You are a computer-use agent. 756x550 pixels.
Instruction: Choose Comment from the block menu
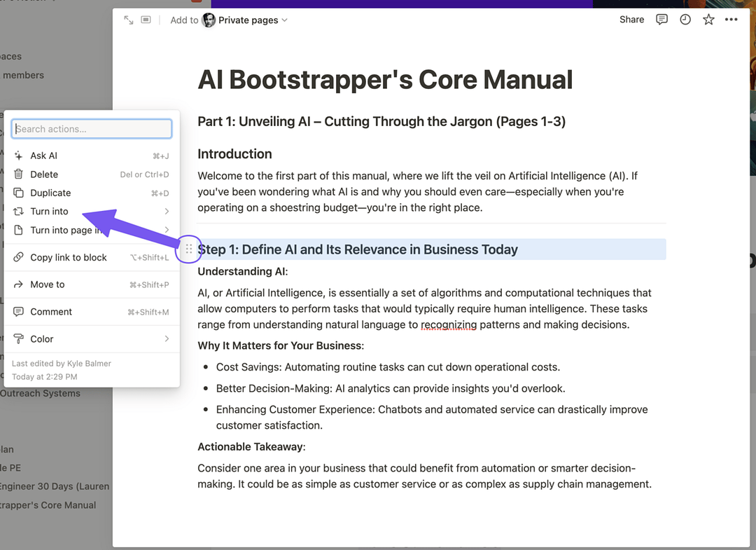pos(51,312)
